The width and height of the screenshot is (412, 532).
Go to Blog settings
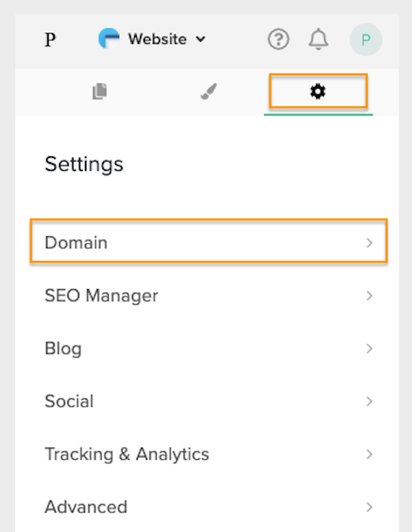click(209, 348)
